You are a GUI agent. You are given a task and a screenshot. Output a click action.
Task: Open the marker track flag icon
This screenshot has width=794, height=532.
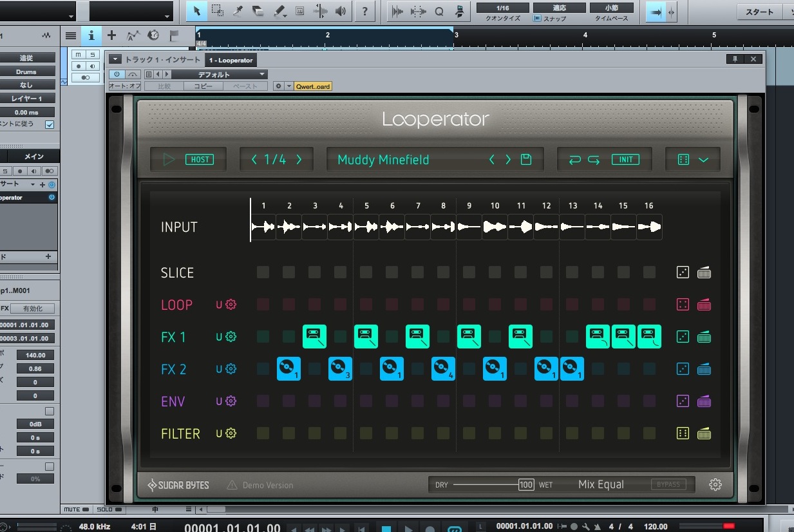(x=174, y=35)
